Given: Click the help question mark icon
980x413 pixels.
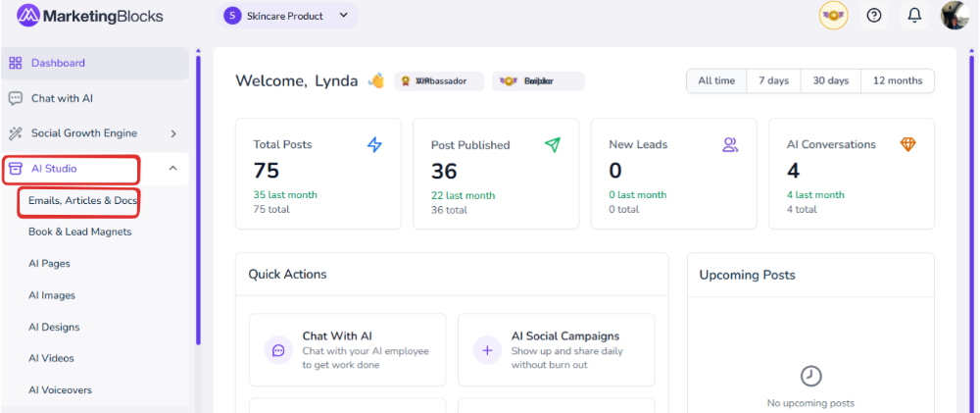Looking at the screenshot, I should [x=874, y=16].
